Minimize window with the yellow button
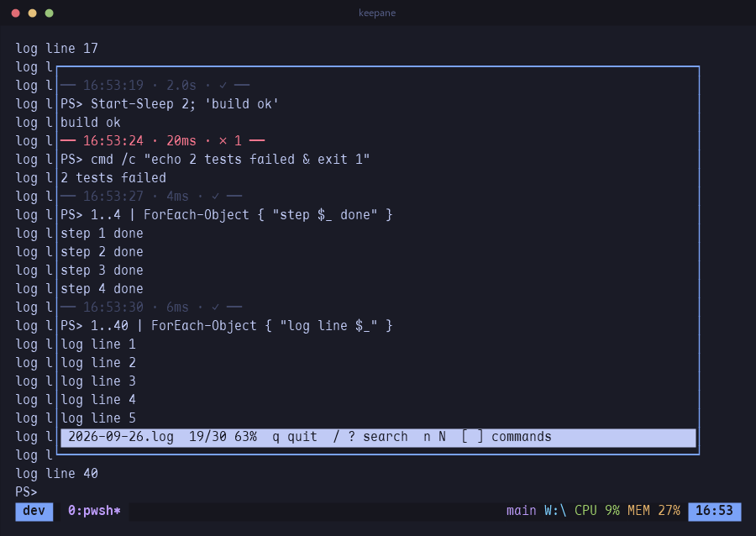This screenshot has height=536, width=756. tap(32, 13)
